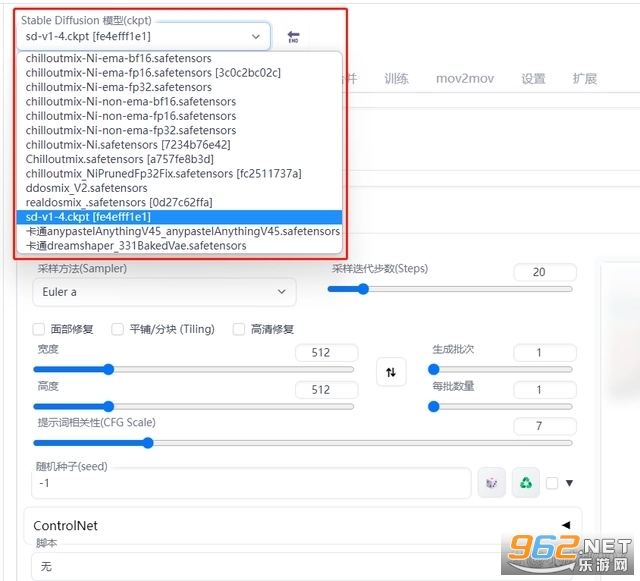Screen dimensions: 640x581
Task: Expand extra seed options triangle
Action: point(569,483)
